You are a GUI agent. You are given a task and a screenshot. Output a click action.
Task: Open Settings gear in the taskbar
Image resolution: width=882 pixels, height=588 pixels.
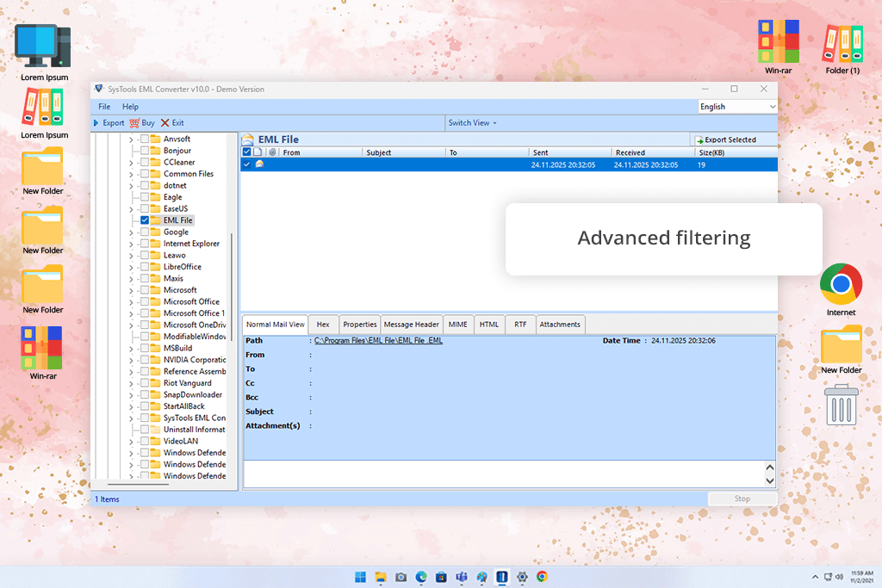pos(522,577)
